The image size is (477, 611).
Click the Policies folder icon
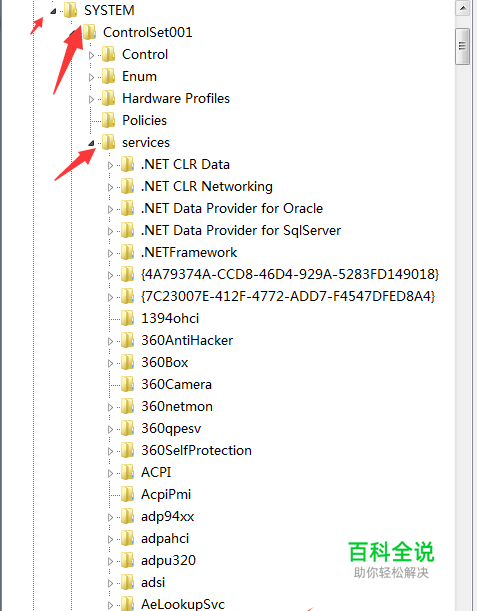tap(108, 120)
